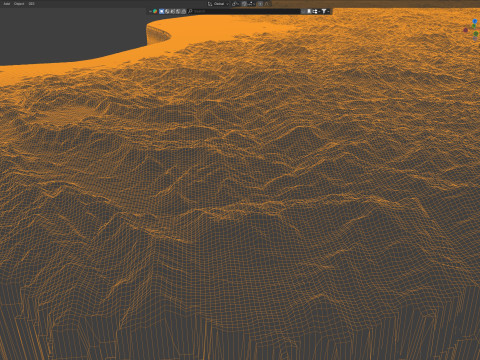Click the dark red X axis gizmo circle

[466, 30]
